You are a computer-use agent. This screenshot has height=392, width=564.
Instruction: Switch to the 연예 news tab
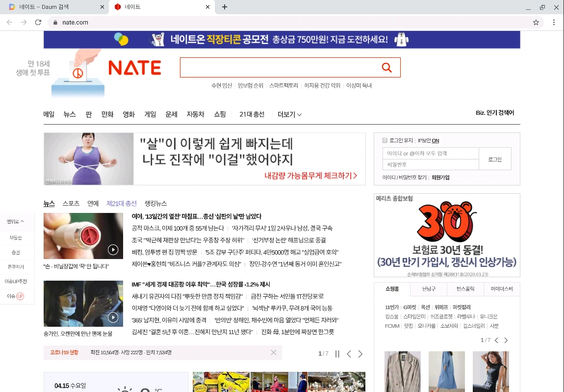tap(93, 204)
